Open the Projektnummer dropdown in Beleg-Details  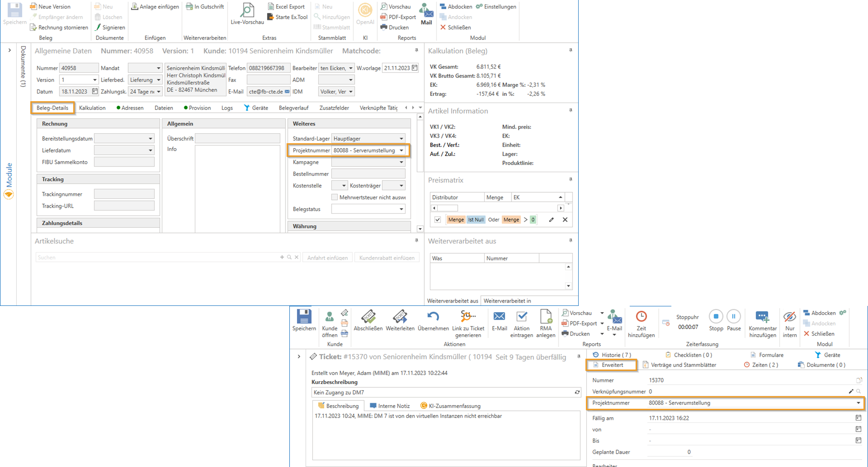coord(402,151)
